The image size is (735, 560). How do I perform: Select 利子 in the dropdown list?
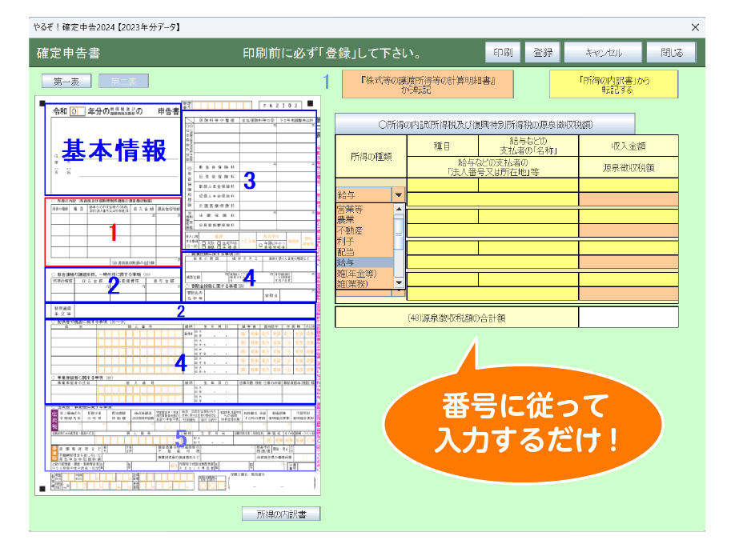click(x=364, y=241)
